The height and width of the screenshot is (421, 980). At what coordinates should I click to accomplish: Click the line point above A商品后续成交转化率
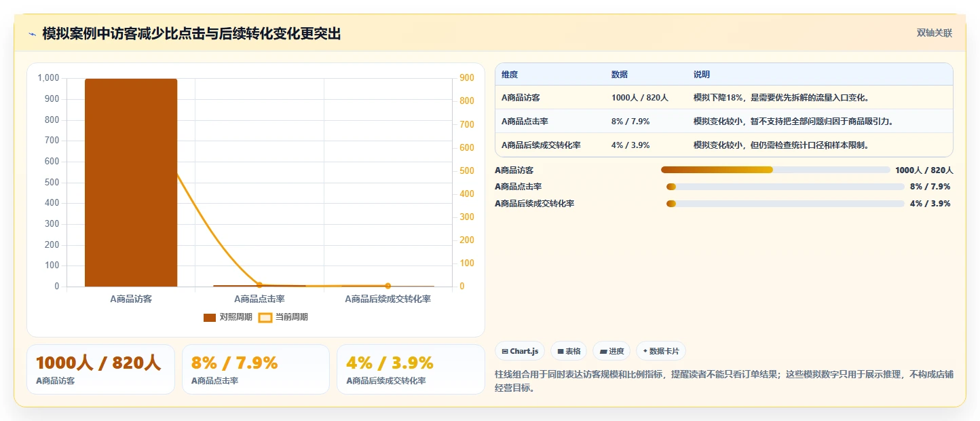click(x=388, y=286)
